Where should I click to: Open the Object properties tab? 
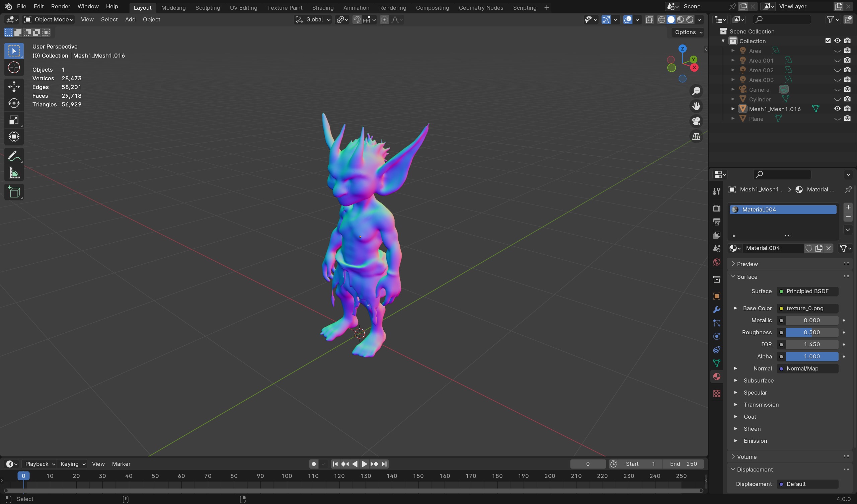click(716, 296)
